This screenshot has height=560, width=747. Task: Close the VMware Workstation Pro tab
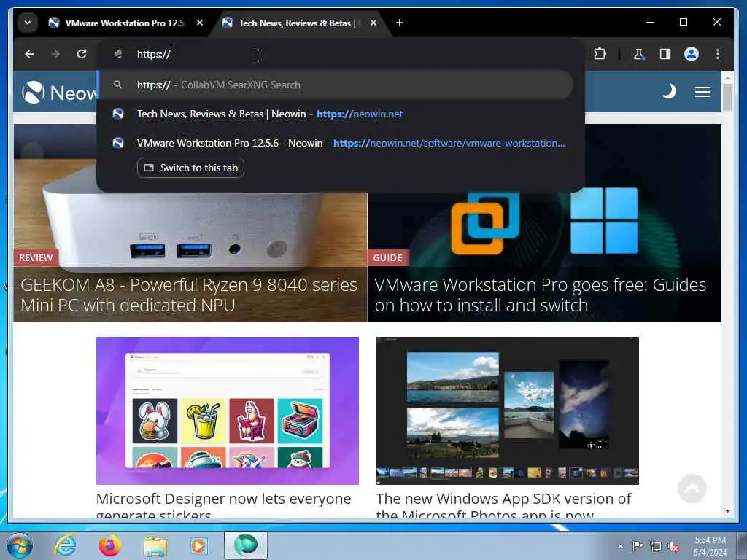click(x=200, y=23)
